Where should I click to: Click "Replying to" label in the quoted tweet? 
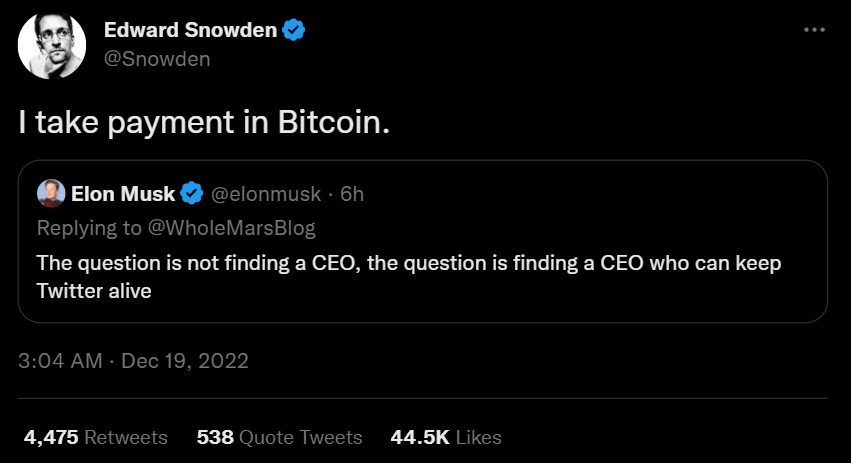89,228
